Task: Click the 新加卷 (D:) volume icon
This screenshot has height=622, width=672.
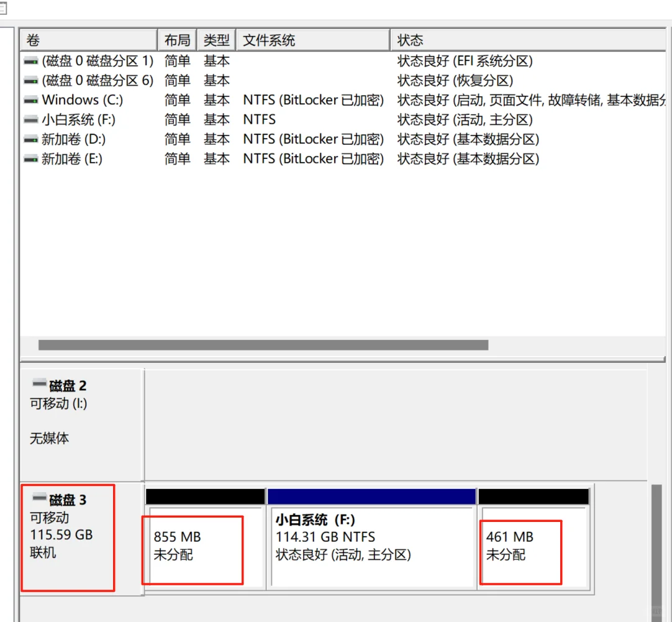Action: (31, 139)
